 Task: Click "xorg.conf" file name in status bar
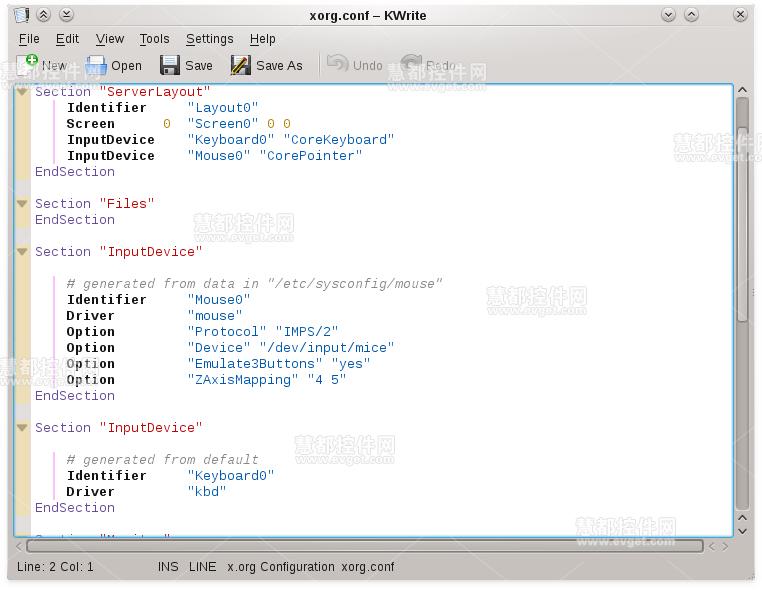368,567
